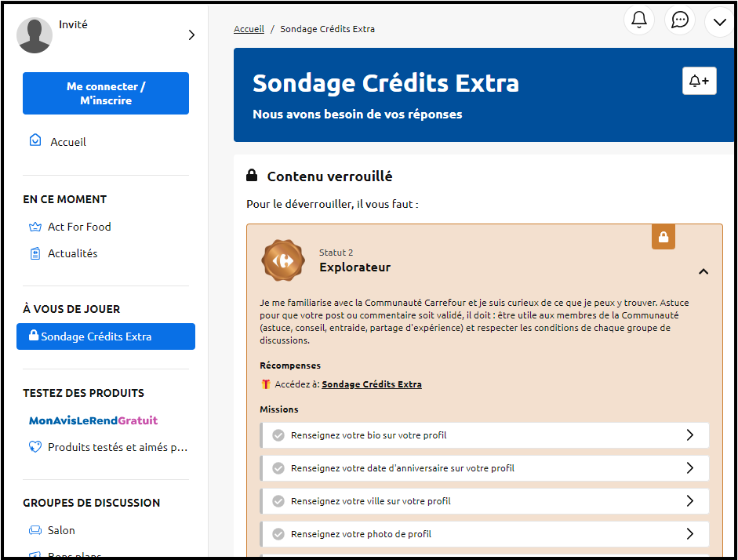Follow the Accueil breadcrumb link

click(x=249, y=29)
